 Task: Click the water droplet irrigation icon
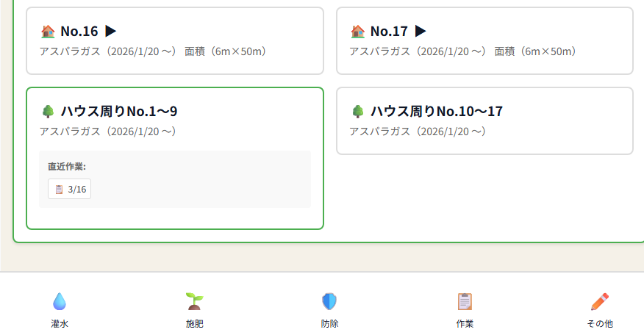60,301
